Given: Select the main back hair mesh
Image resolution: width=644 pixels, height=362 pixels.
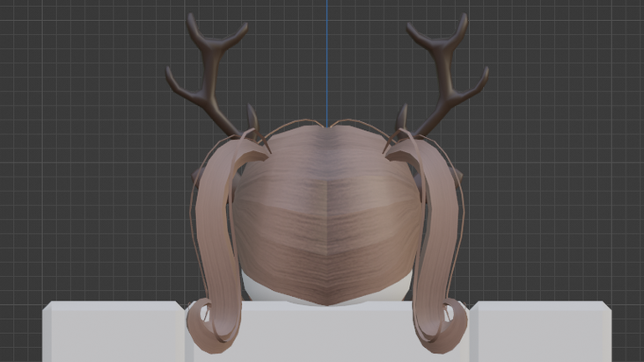Looking at the screenshot, I should tap(327, 217).
